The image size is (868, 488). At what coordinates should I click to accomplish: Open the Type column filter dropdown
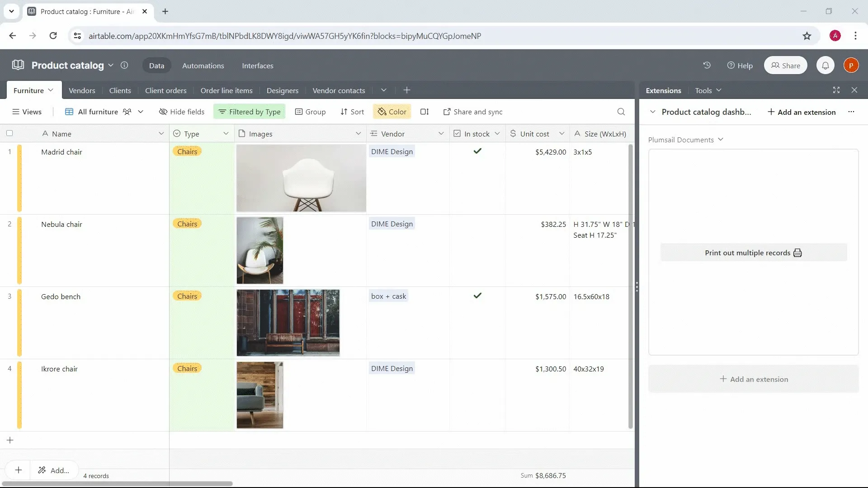click(x=226, y=133)
